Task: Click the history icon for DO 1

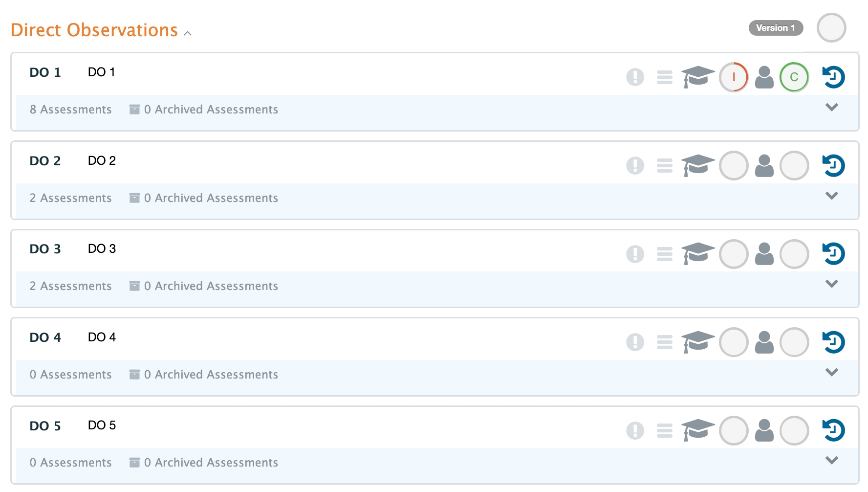Action: coord(833,77)
